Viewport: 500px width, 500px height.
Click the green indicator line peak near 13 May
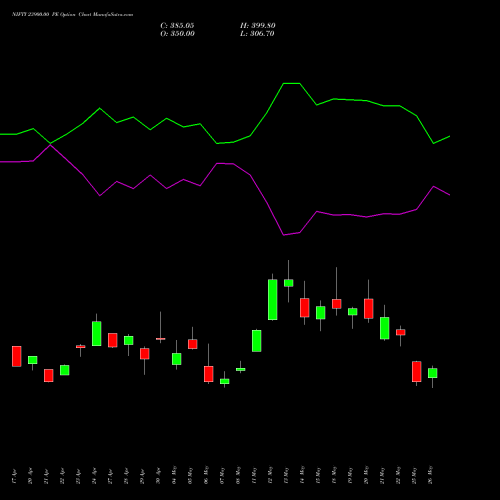coord(292,83)
